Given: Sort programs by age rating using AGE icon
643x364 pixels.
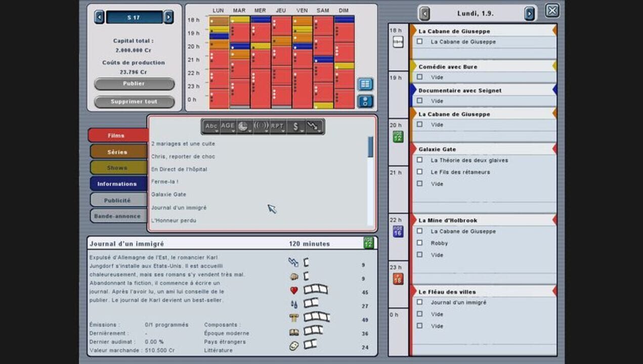Looking at the screenshot, I should 227,125.
